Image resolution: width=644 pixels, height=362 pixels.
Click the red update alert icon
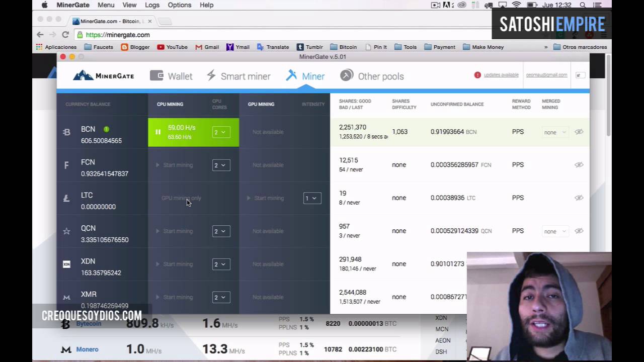tap(477, 75)
